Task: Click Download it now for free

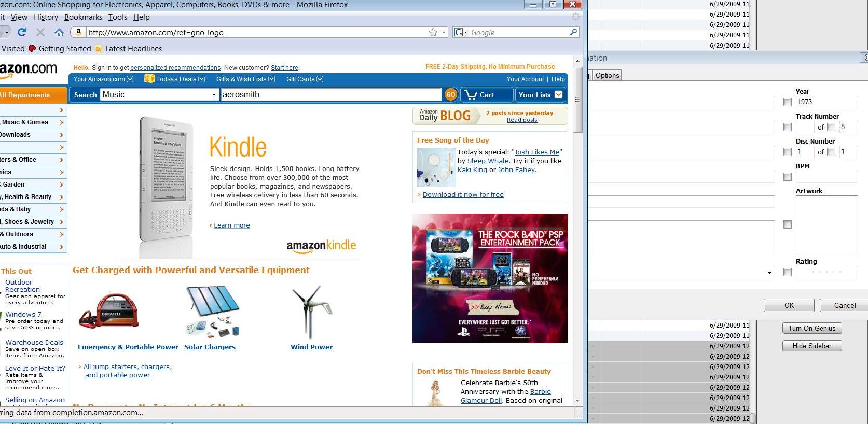Action: click(463, 195)
